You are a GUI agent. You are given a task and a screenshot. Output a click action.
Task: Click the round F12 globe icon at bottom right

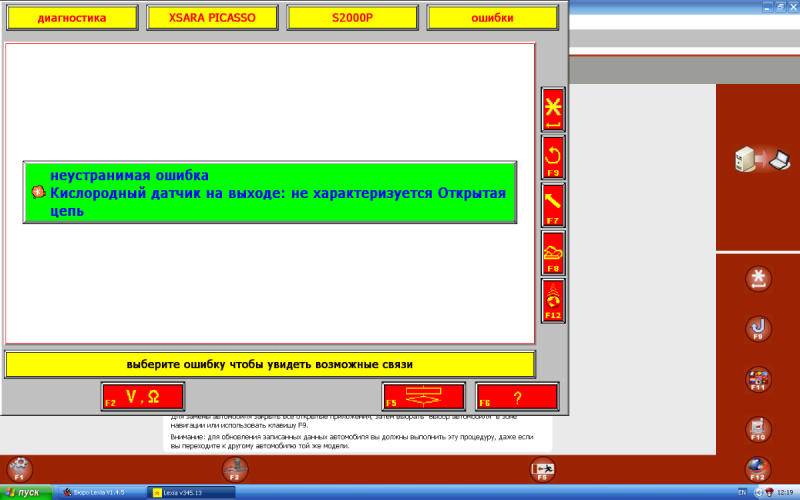[758, 469]
